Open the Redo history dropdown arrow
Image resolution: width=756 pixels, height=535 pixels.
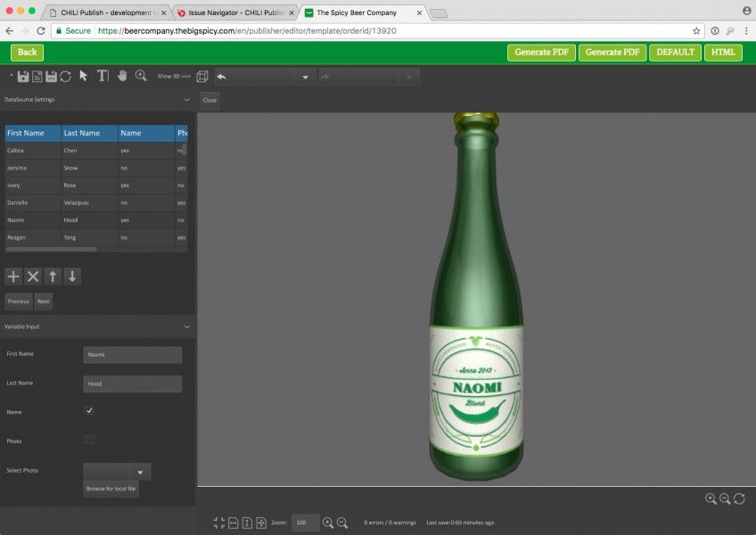409,78
